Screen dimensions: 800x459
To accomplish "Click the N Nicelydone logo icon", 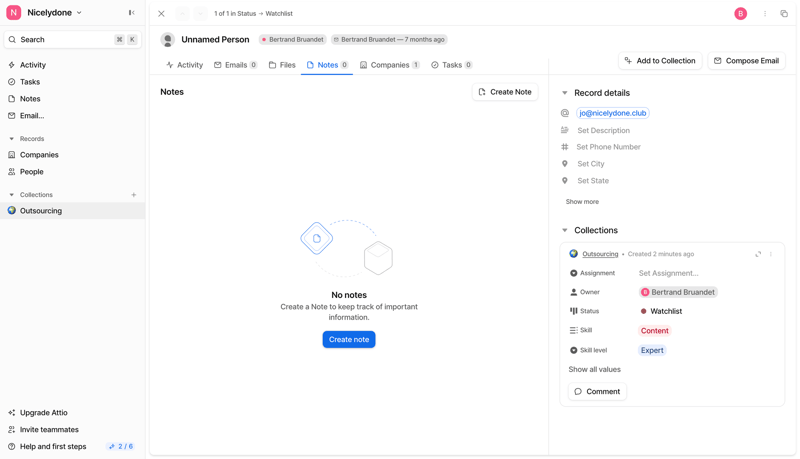I will click(x=13, y=13).
